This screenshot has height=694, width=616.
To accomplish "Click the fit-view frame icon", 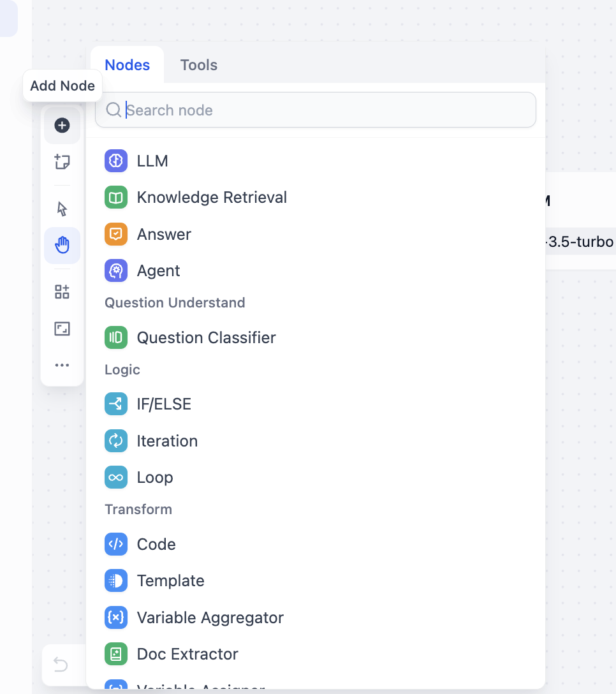I will tap(62, 329).
